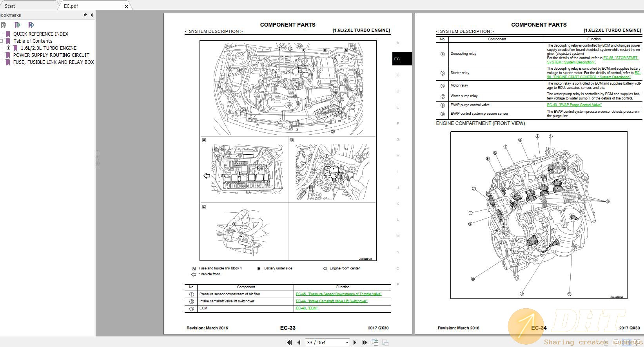Click 'Fuse and fusible link block 1' legend
The image size is (644, 347).
point(220,268)
